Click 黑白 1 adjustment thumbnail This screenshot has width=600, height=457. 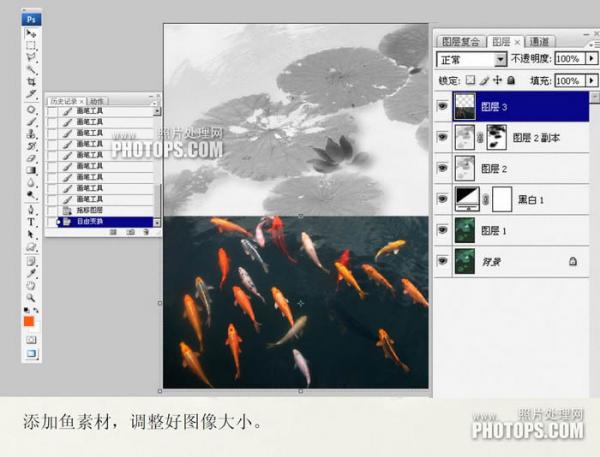coord(467,199)
